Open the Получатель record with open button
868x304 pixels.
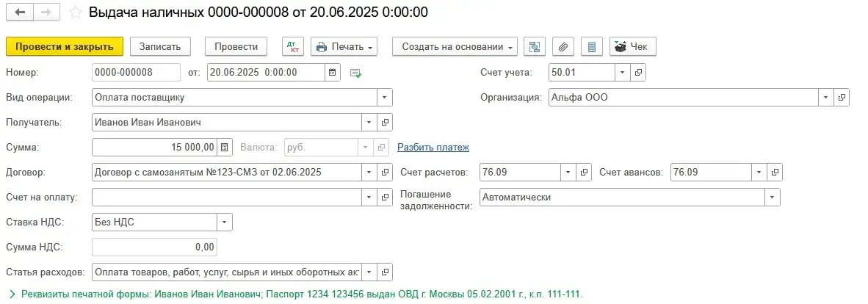coord(385,123)
